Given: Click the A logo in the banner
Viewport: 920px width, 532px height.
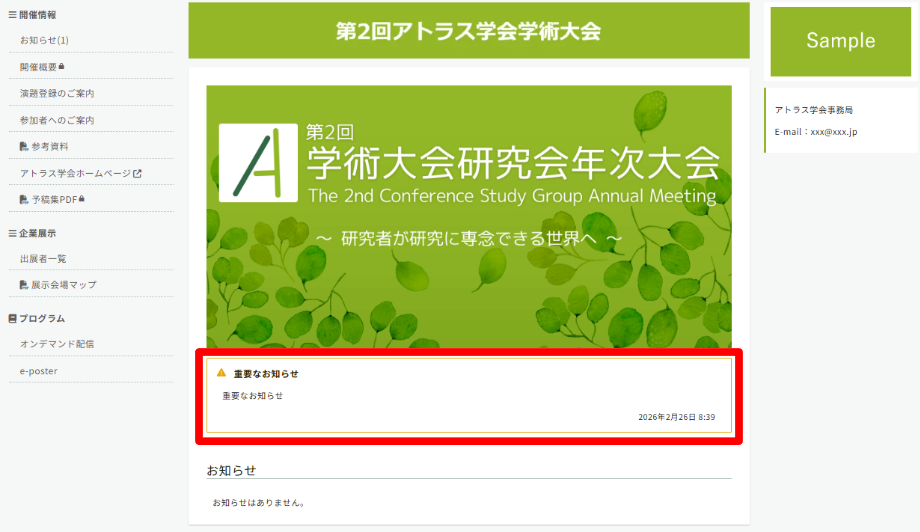Looking at the screenshot, I should [258, 162].
